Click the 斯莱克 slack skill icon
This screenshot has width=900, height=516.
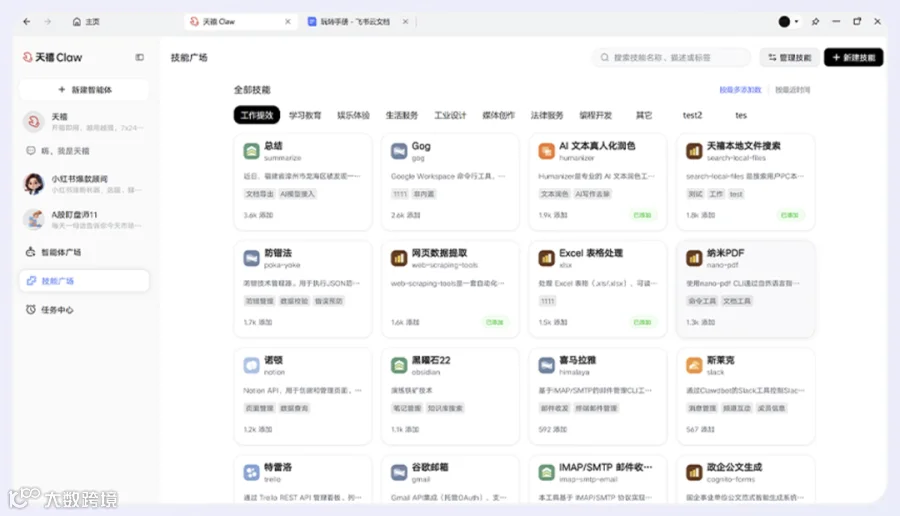pos(694,366)
